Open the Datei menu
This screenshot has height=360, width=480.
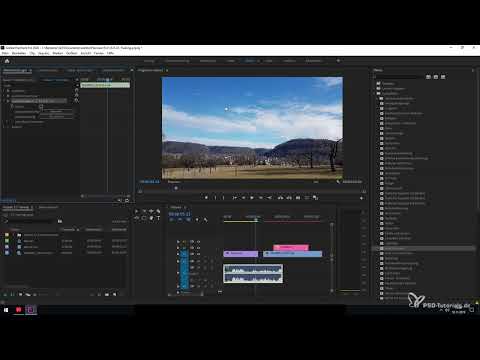pos(6,53)
